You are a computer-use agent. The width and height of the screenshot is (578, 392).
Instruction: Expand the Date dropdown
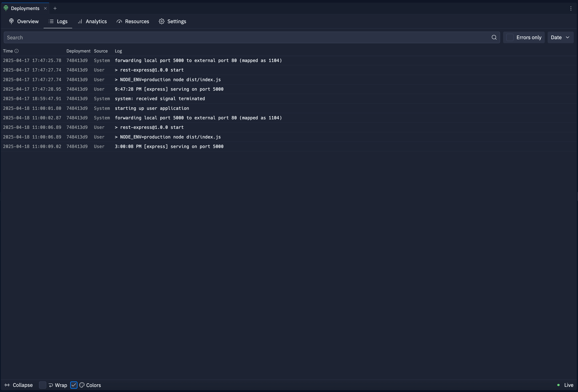click(561, 37)
